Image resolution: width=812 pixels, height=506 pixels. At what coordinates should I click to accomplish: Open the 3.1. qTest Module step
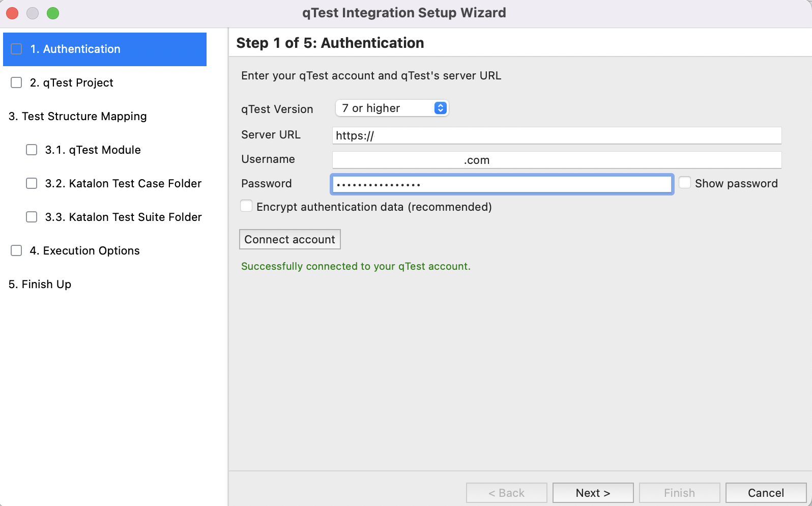[93, 150]
